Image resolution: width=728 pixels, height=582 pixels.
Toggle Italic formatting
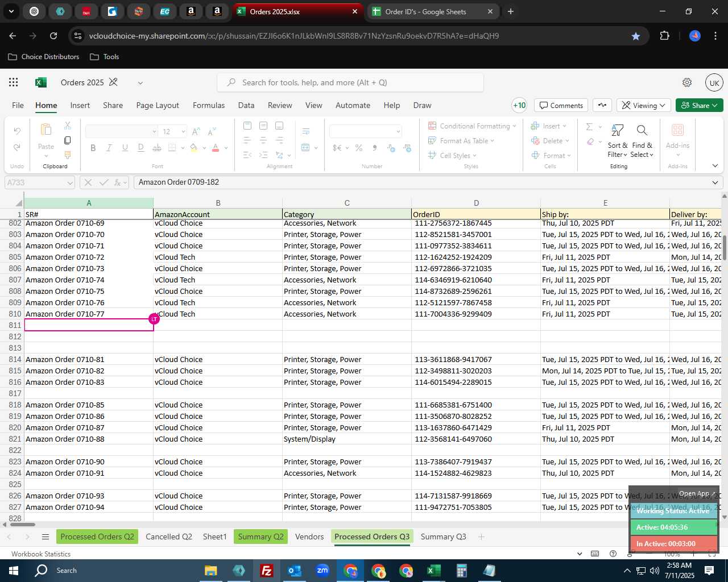pyautogui.click(x=109, y=148)
